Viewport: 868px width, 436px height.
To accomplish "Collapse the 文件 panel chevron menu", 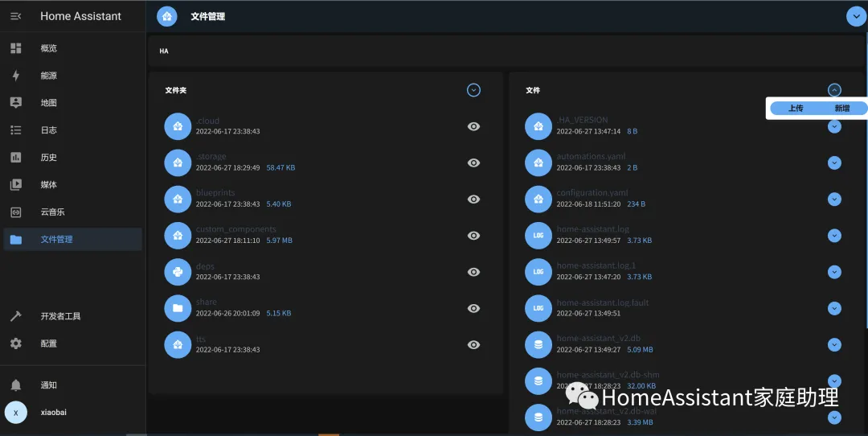I will [x=834, y=90].
